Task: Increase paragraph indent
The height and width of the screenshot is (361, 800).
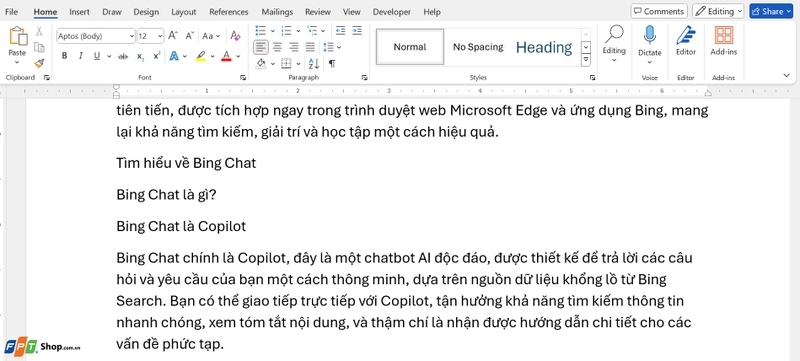Action: click(357, 31)
